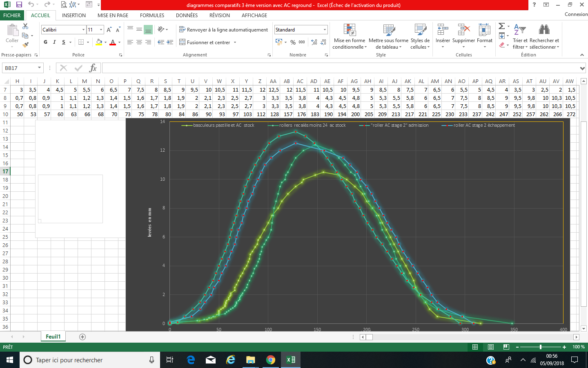Add a decimal place
Viewport: 588px width, 368px height.
(314, 42)
